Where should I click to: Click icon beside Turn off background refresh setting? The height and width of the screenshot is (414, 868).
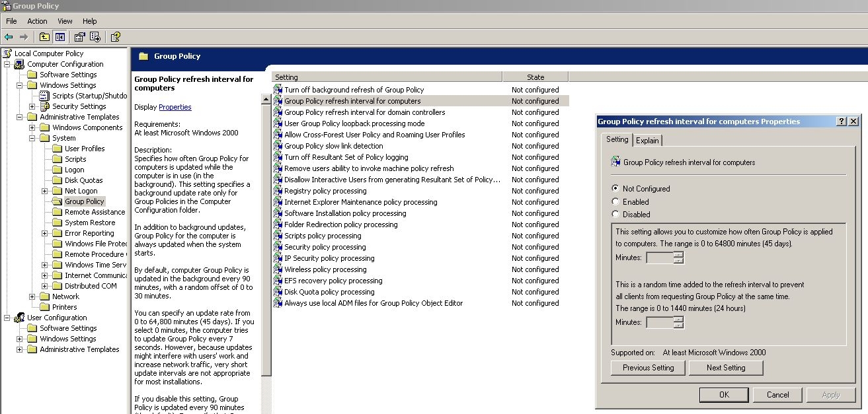(x=278, y=90)
